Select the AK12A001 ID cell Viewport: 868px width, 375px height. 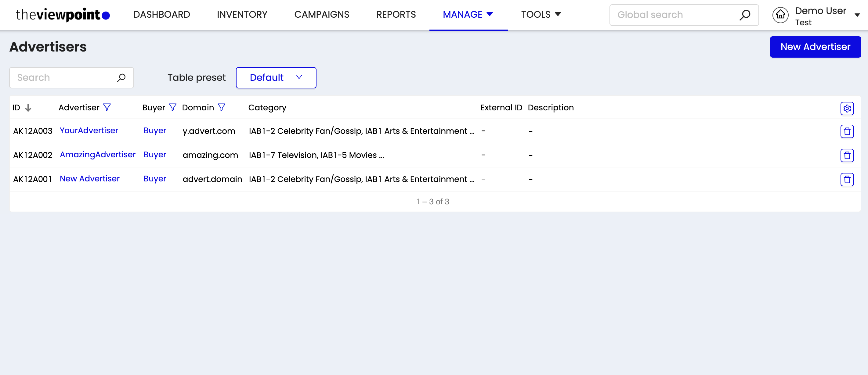coord(32,180)
